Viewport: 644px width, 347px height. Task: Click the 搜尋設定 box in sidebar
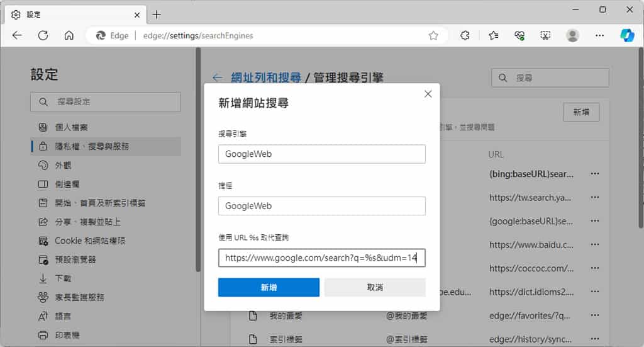(106, 101)
